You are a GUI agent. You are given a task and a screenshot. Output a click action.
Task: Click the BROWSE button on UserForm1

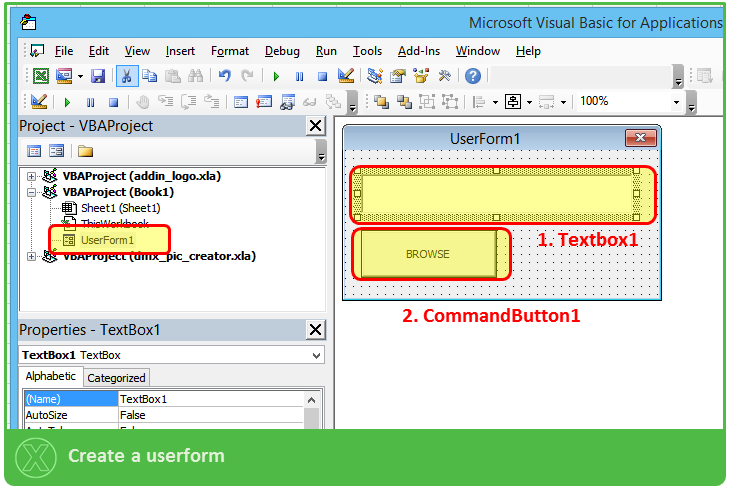[x=428, y=254]
